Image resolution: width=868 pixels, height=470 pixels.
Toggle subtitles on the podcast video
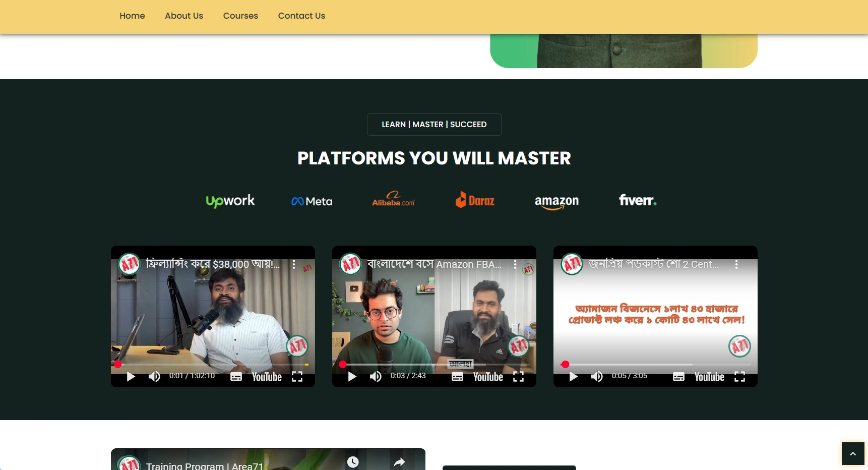coord(678,377)
